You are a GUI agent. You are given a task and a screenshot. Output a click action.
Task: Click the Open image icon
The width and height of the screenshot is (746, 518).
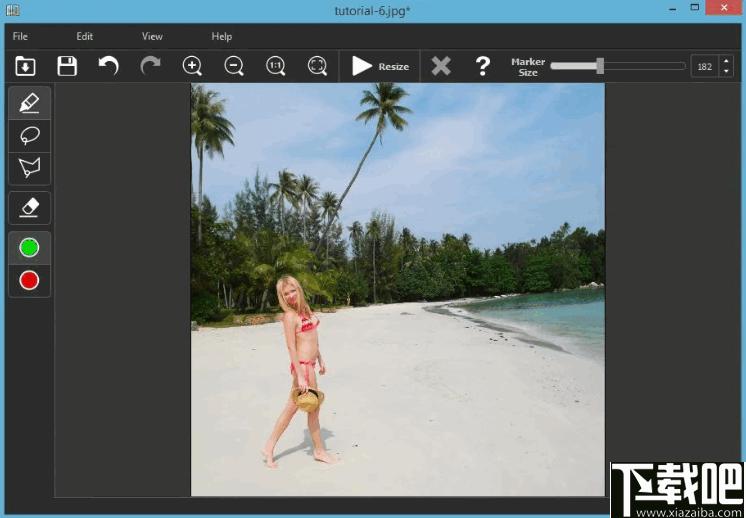point(25,67)
